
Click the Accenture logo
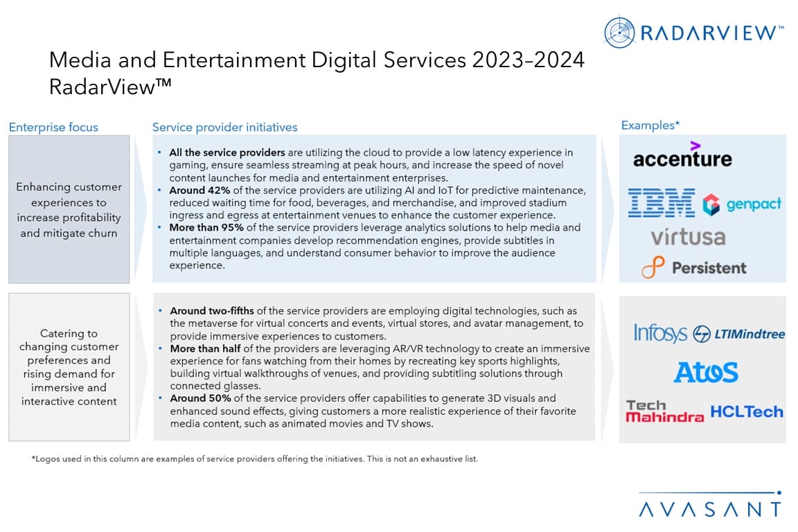point(682,157)
